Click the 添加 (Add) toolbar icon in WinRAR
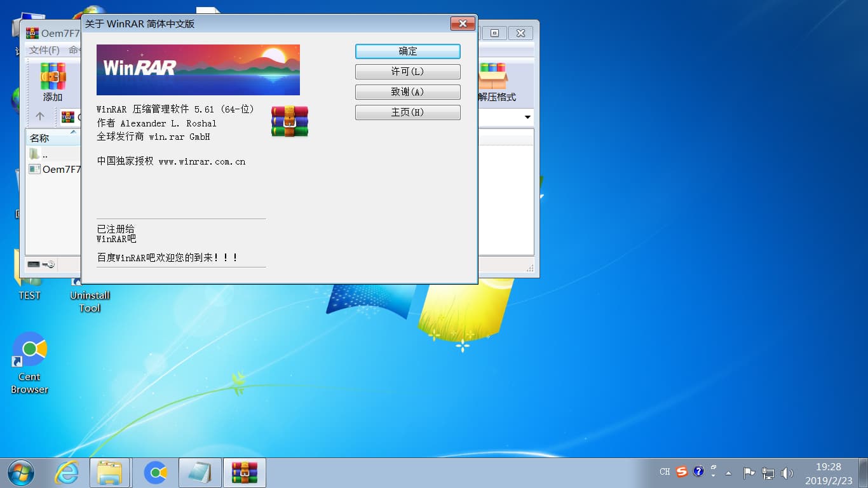 [53, 83]
